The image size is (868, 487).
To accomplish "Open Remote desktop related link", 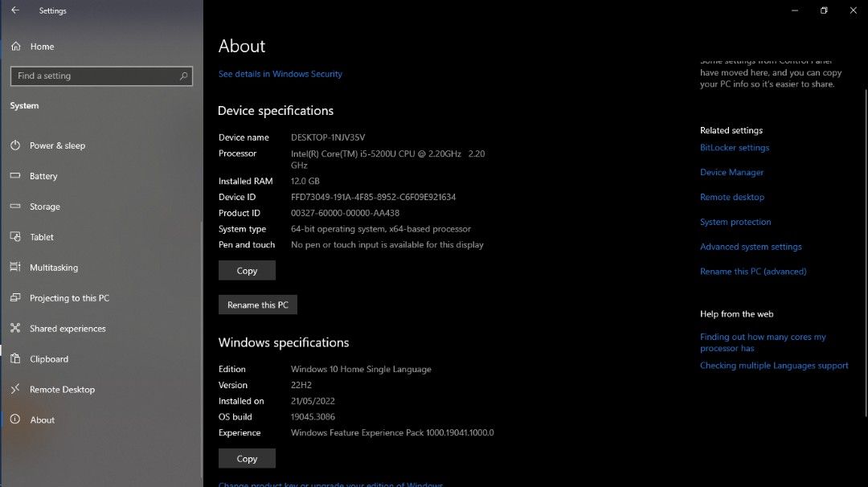I will (x=732, y=197).
